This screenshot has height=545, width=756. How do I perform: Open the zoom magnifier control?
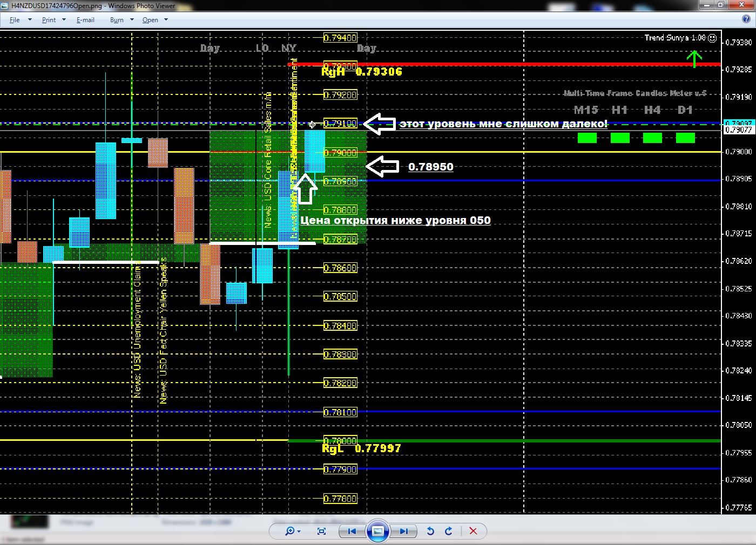292,531
